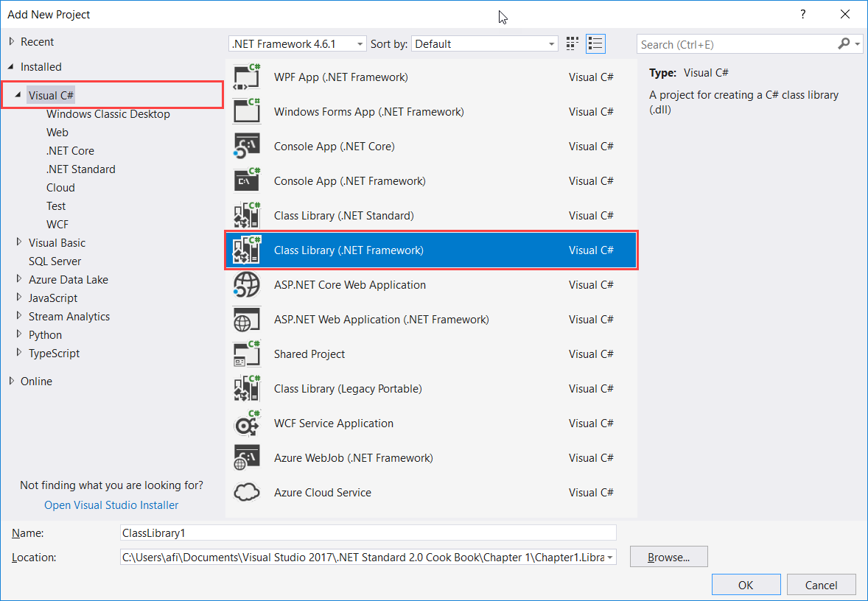
Task: Open the Location path dropdown arrow
Action: (x=610, y=558)
